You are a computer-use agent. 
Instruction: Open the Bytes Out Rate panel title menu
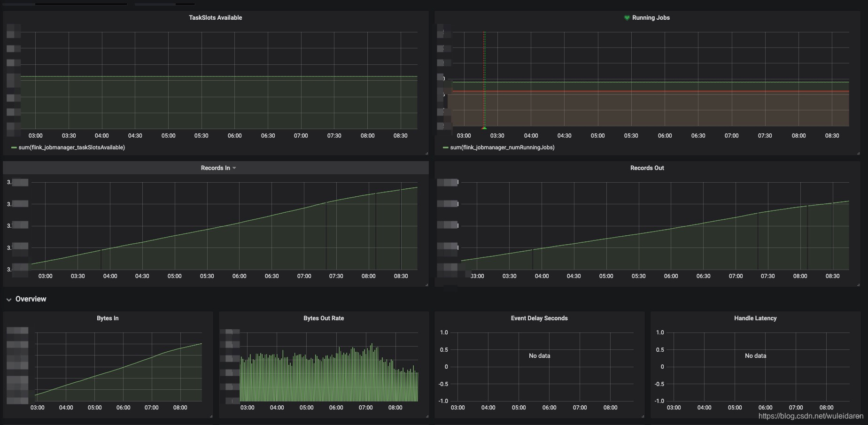coord(324,318)
